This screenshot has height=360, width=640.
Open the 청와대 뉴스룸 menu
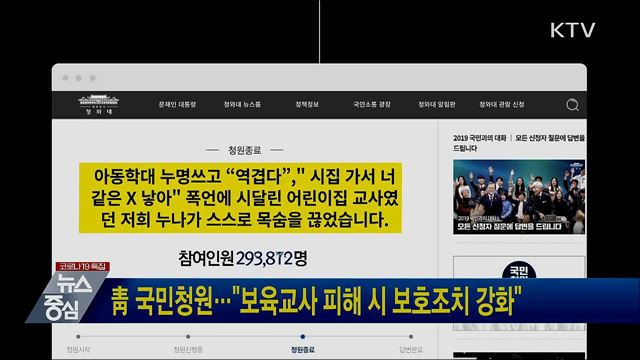[242, 104]
